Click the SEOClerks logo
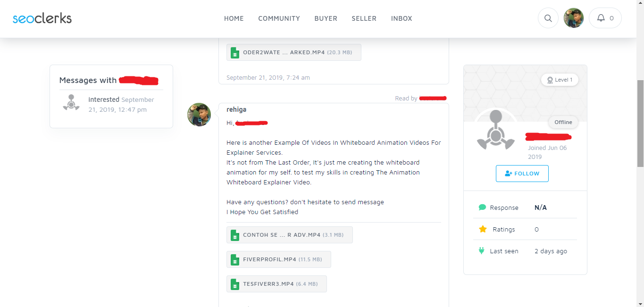The width and height of the screenshot is (644, 307). (42, 18)
